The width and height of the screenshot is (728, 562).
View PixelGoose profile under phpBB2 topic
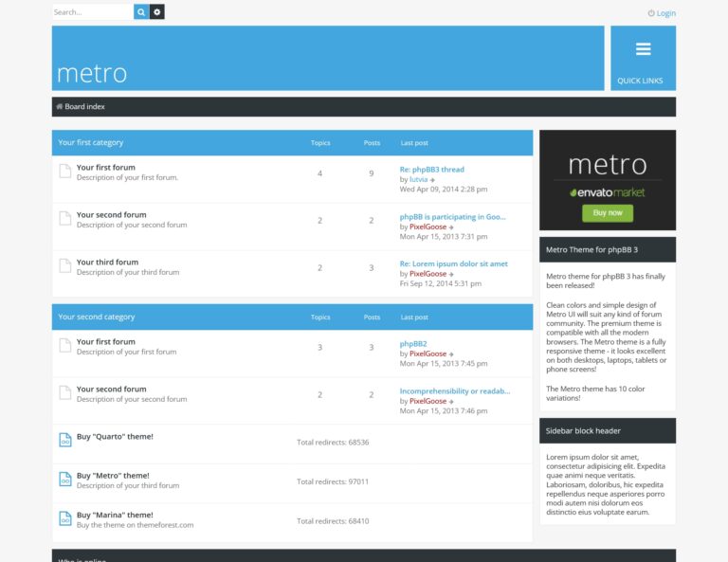[428, 354]
